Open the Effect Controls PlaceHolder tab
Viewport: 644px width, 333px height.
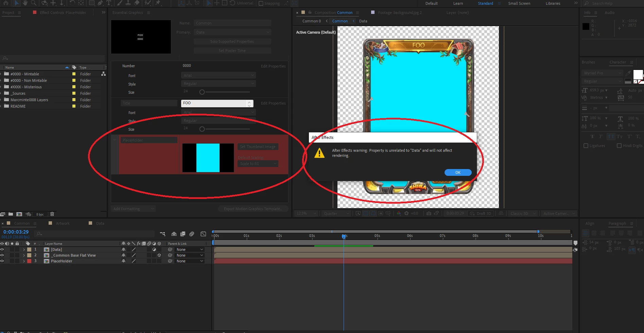63,13
